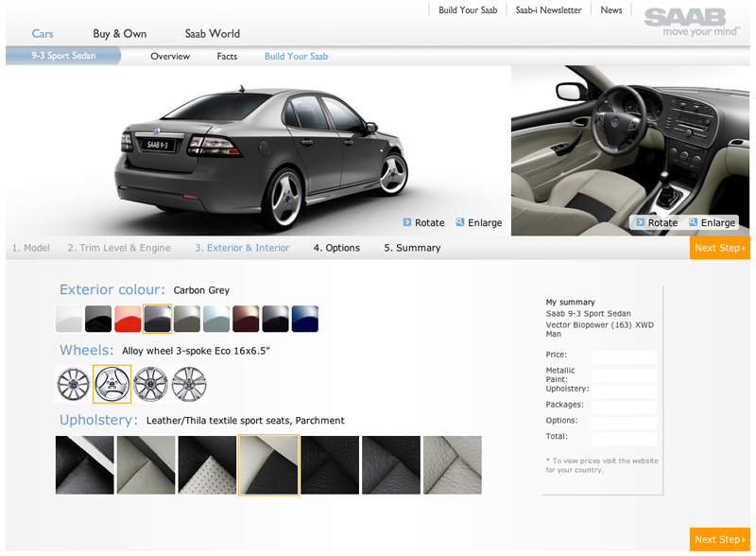
Task: Switch to the Facts tab
Action: coord(227,57)
